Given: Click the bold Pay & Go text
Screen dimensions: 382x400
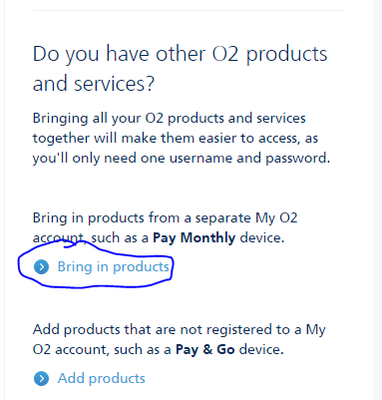Looking at the screenshot, I should (x=205, y=349).
